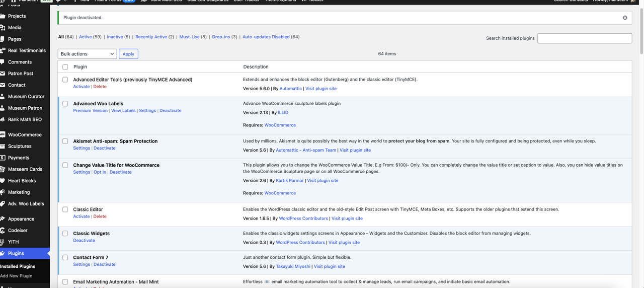The image size is (644, 288).
Task: Dismiss the Plugin deactivated notice
Action: (625, 18)
